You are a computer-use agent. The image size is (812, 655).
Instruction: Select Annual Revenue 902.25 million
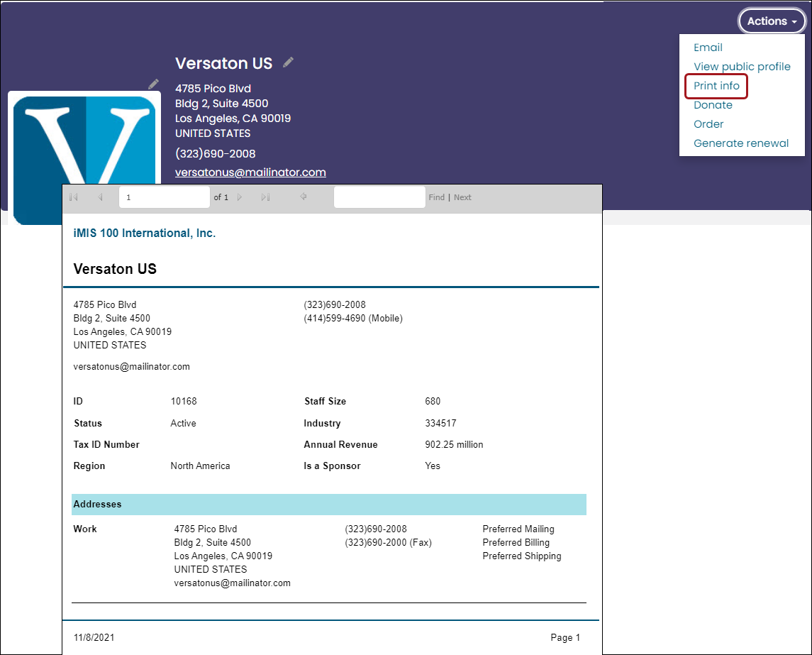[x=454, y=445]
